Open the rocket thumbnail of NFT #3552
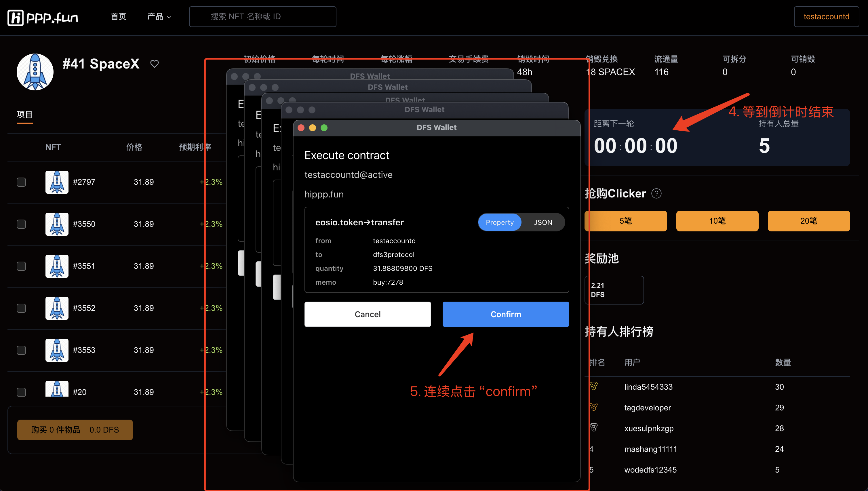Screen dimensions: 868x491 57,308
